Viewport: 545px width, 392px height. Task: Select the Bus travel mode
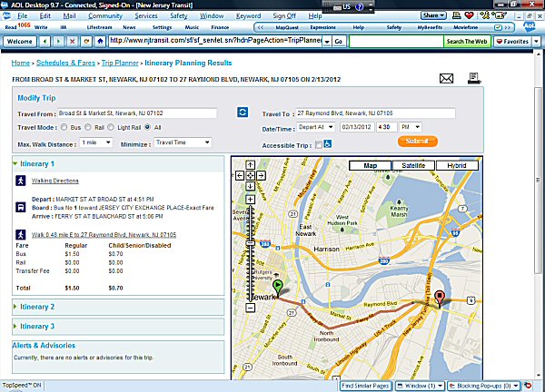64,127
